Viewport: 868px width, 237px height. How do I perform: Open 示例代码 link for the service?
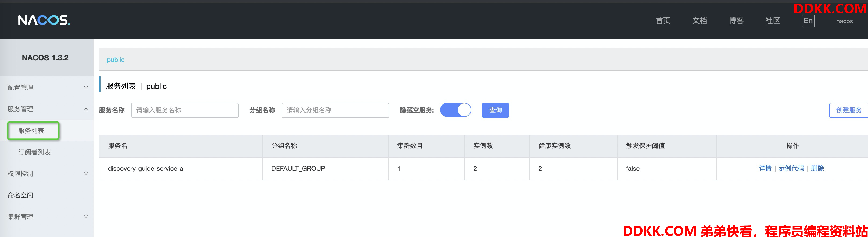[x=791, y=169]
